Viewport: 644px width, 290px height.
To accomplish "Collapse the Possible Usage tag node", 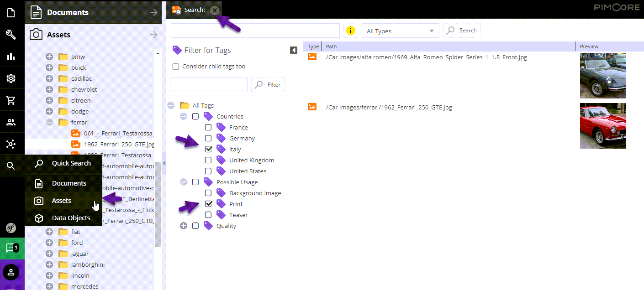I will click(x=184, y=182).
